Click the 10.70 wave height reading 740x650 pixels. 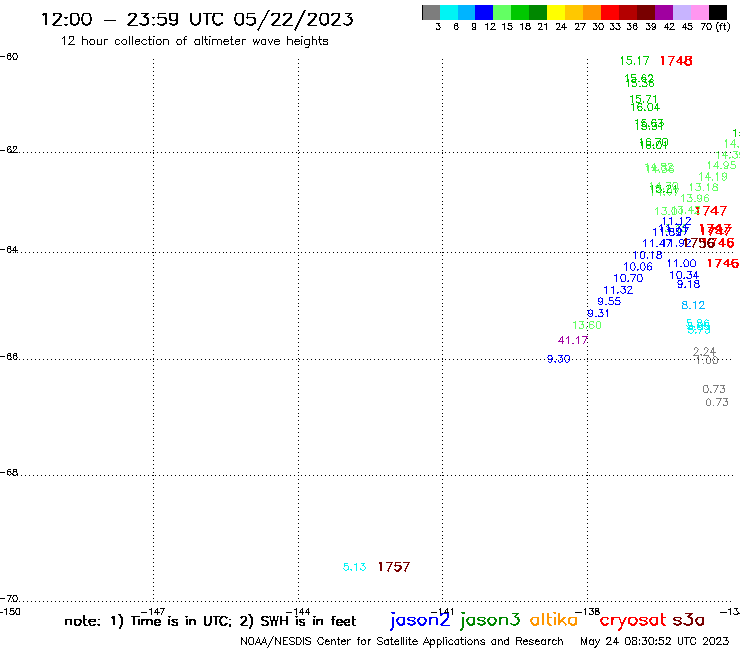pos(628,279)
